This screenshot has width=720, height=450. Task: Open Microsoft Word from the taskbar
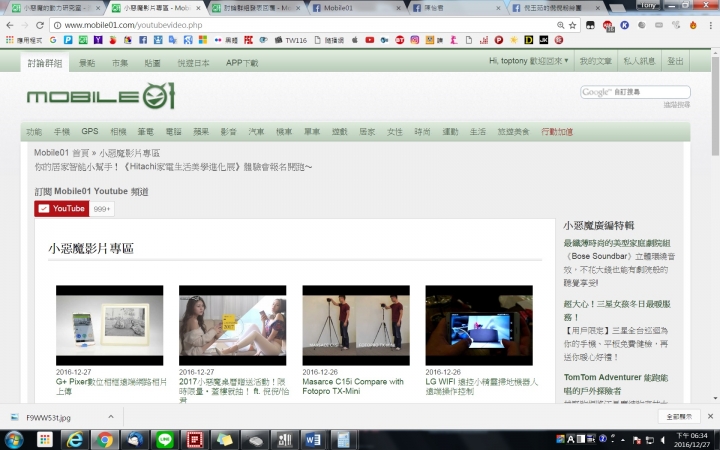coord(313,440)
